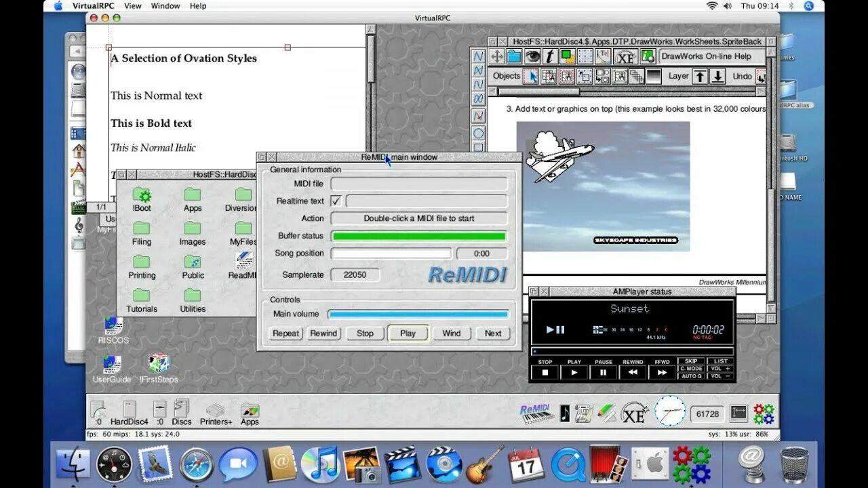Click the Play button in ReMIDI
The width and height of the screenshot is (868, 488).
click(x=408, y=333)
